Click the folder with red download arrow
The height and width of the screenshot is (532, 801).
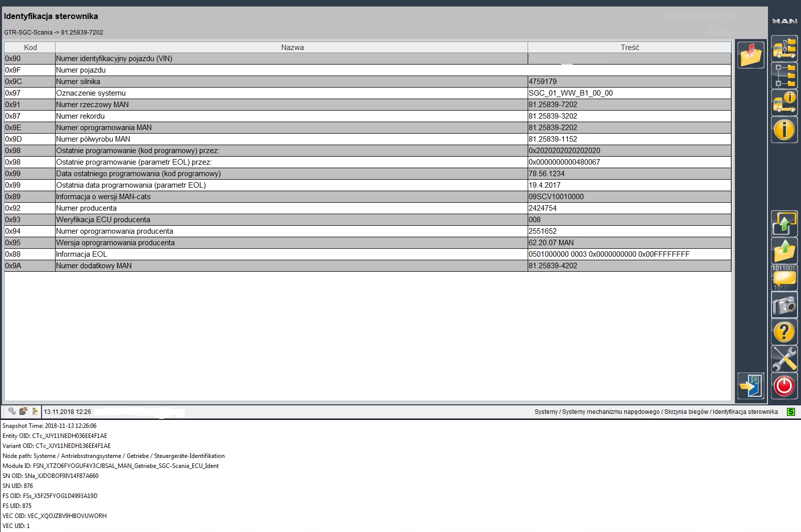(x=750, y=55)
